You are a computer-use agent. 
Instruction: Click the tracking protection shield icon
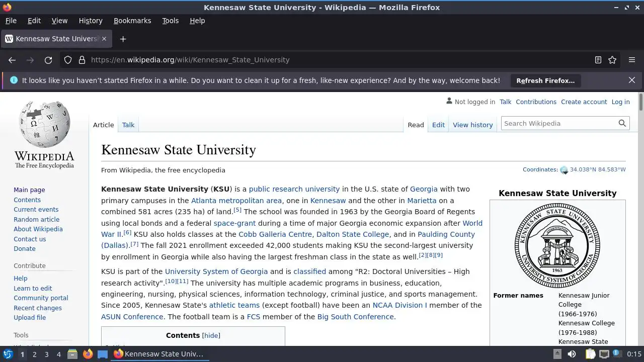(68, 60)
